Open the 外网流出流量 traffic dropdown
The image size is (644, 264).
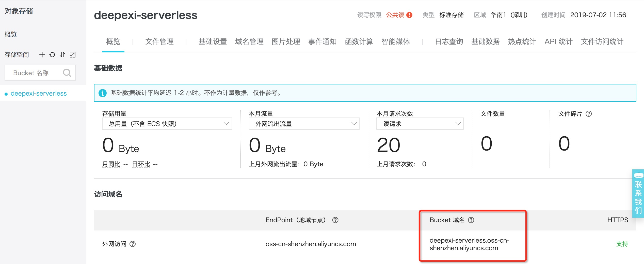click(x=304, y=124)
